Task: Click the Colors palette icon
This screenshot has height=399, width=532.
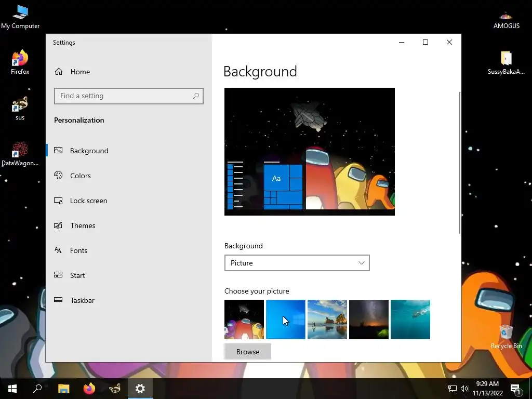Action: (x=58, y=176)
